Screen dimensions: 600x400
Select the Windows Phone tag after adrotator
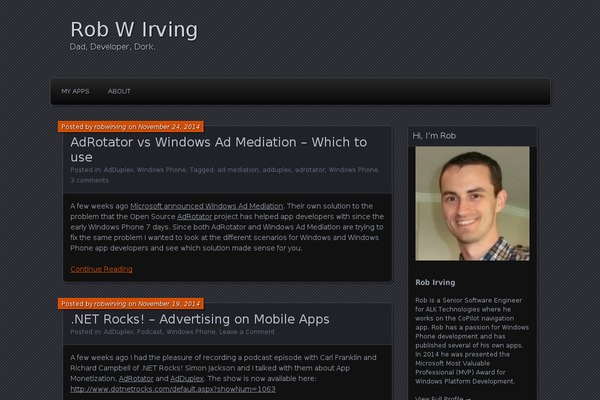(353, 170)
